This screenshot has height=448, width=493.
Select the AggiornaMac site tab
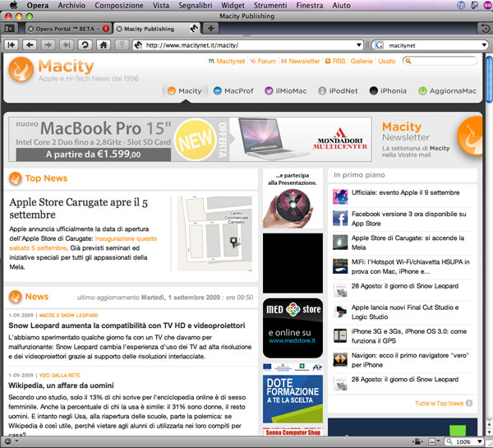pos(447,91)
